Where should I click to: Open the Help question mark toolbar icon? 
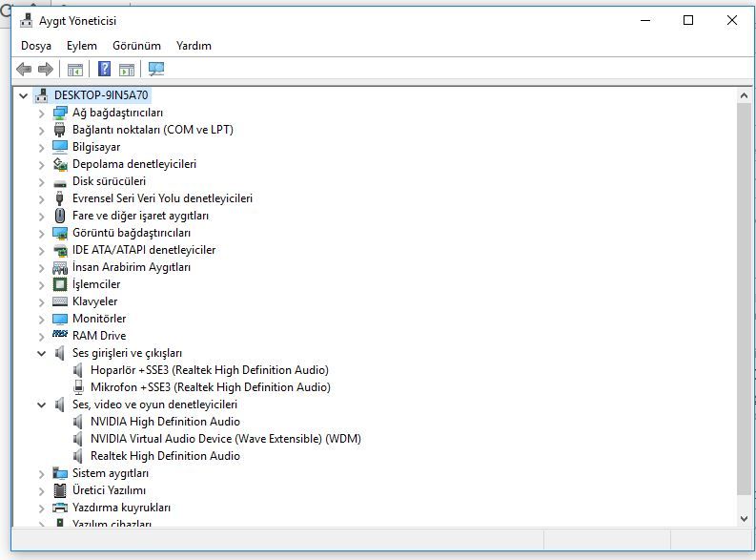(x=104, y=69)
